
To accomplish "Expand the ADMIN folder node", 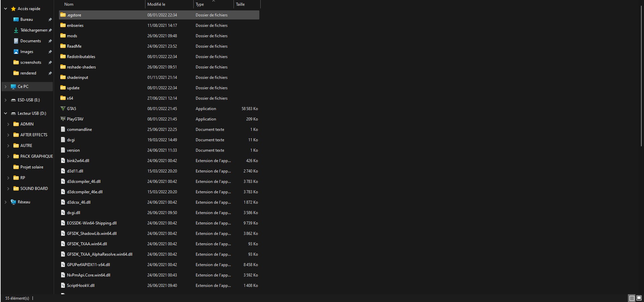I will click(8, 124).
